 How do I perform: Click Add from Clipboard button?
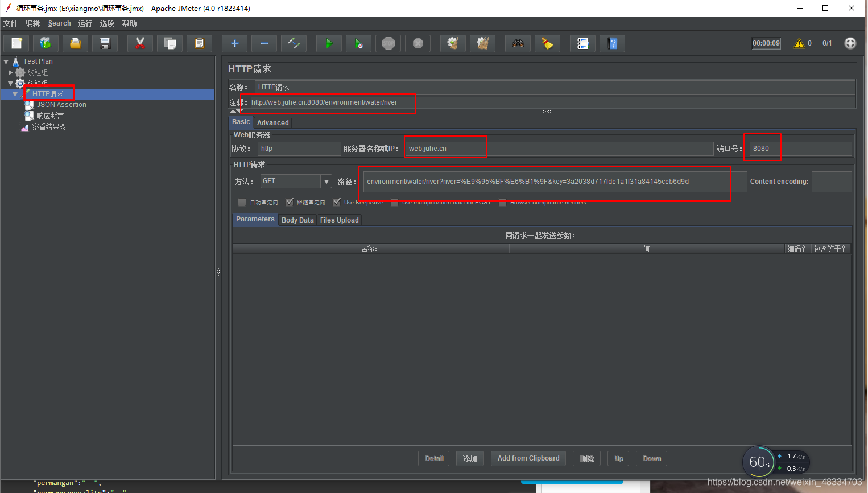point(528,458)
